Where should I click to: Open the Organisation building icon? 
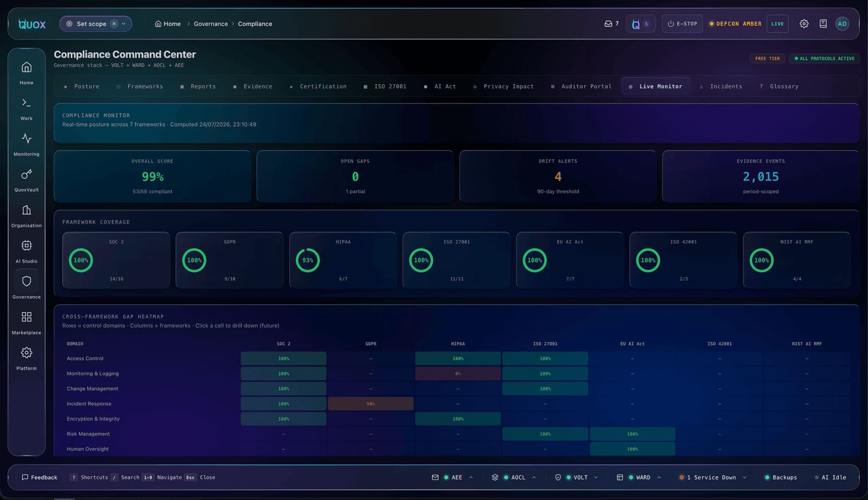(26, 210)
